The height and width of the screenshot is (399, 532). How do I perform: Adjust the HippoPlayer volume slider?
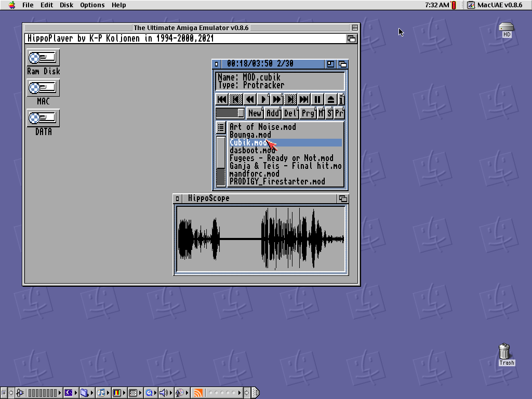coord(230,113)
